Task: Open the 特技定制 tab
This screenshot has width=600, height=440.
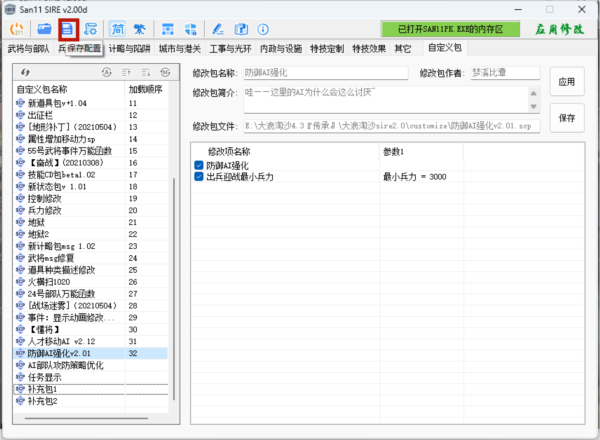Action: point(327,49)
